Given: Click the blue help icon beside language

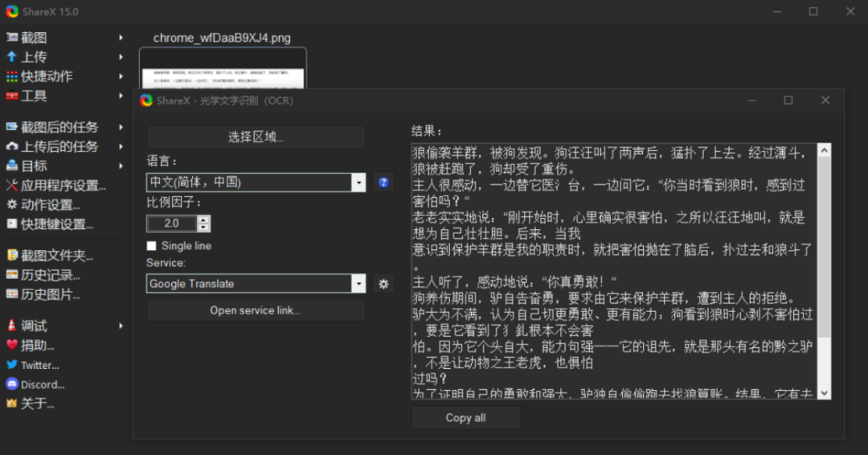Looking at the screenshot, I should pyautogui.click(x=383, y=182).
